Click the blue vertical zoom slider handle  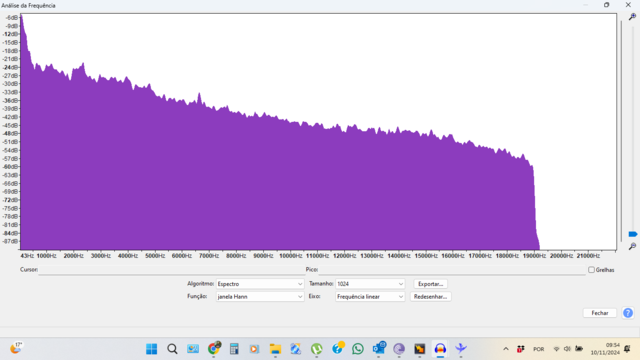(633, 234)
